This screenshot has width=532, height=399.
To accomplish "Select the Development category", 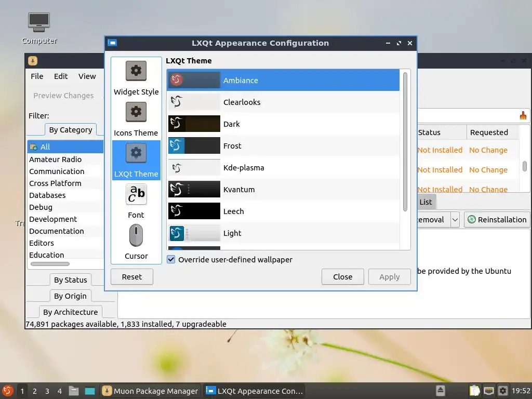I will pyautogui.click(x=65, y=219).
